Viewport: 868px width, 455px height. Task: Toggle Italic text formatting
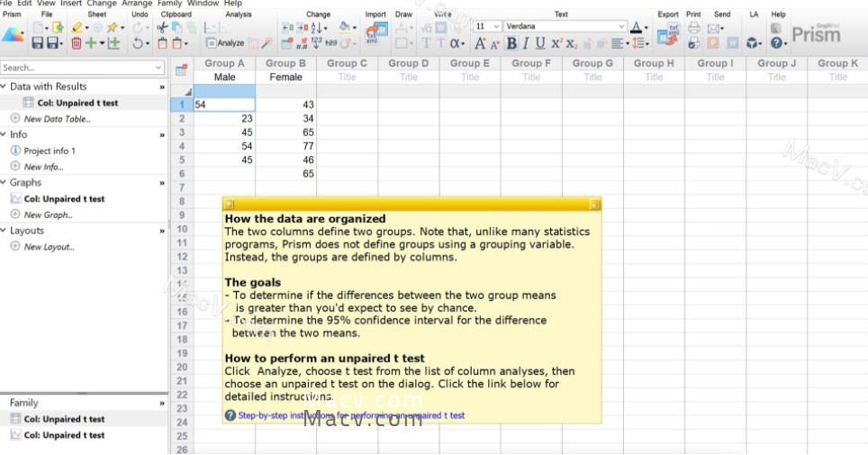coord(525,42)
